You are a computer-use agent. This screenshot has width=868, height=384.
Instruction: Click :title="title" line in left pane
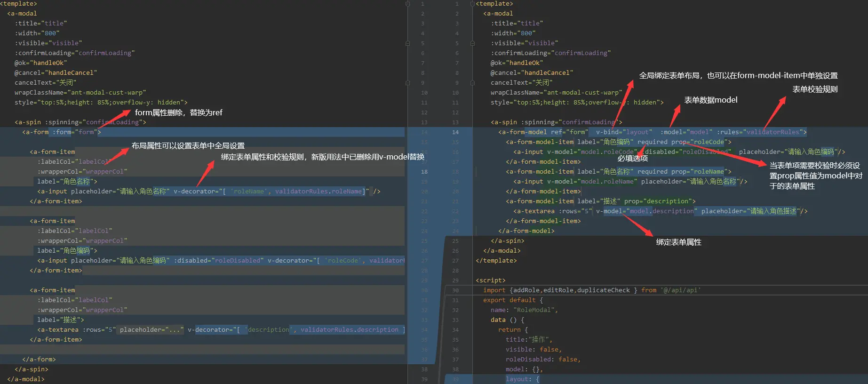41,24
